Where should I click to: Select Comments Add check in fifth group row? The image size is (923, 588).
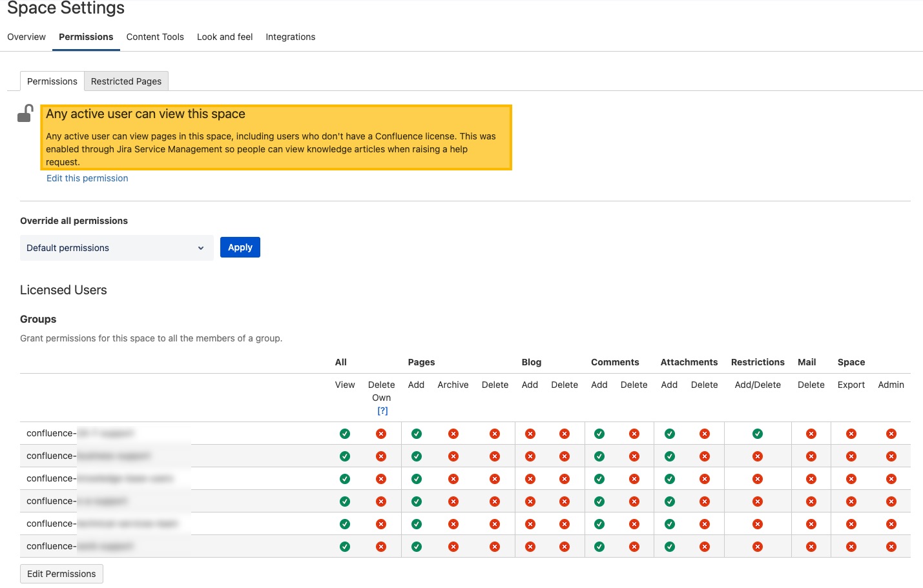coord(599,524)
